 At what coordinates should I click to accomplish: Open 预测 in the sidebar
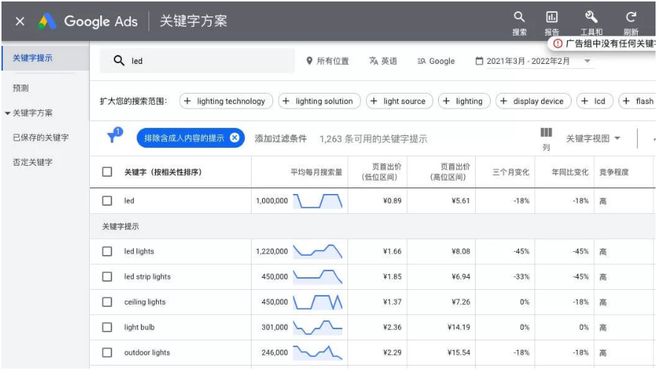(21, 88)
